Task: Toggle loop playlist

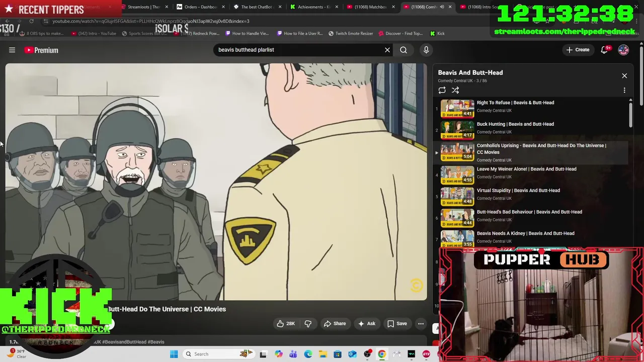Action: click(x=442, y=90)
